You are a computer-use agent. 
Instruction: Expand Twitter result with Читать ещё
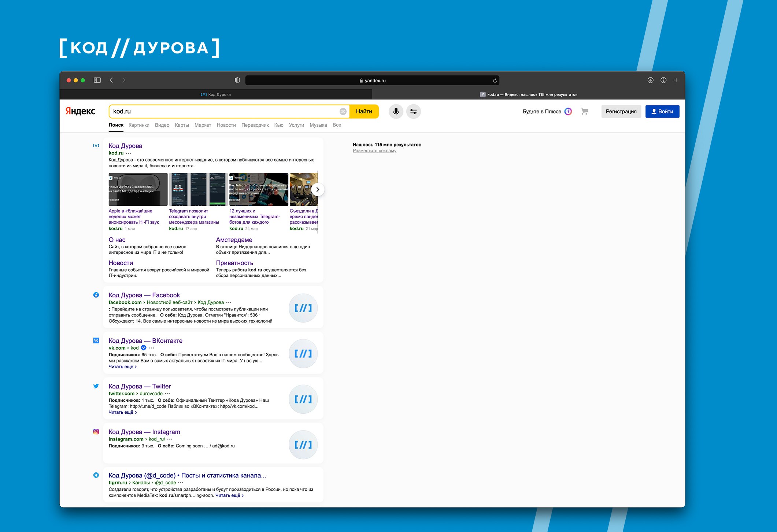click(122, 412)
